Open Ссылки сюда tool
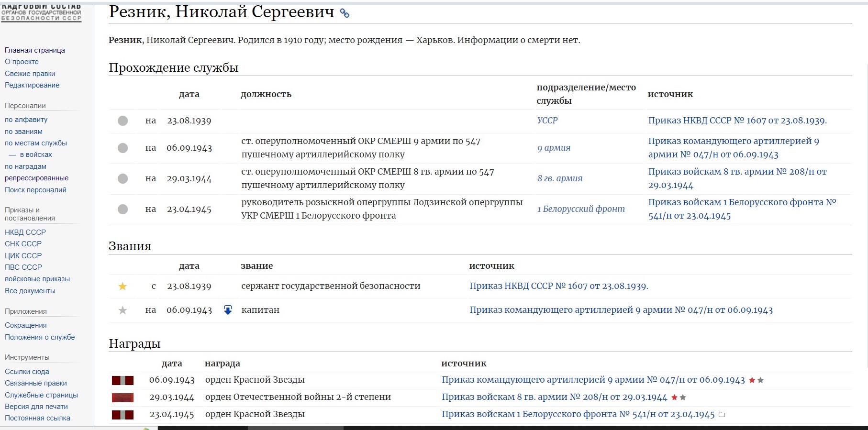This screenshot has width=868, height=430. pyautogui.click(x=27, y=372)
